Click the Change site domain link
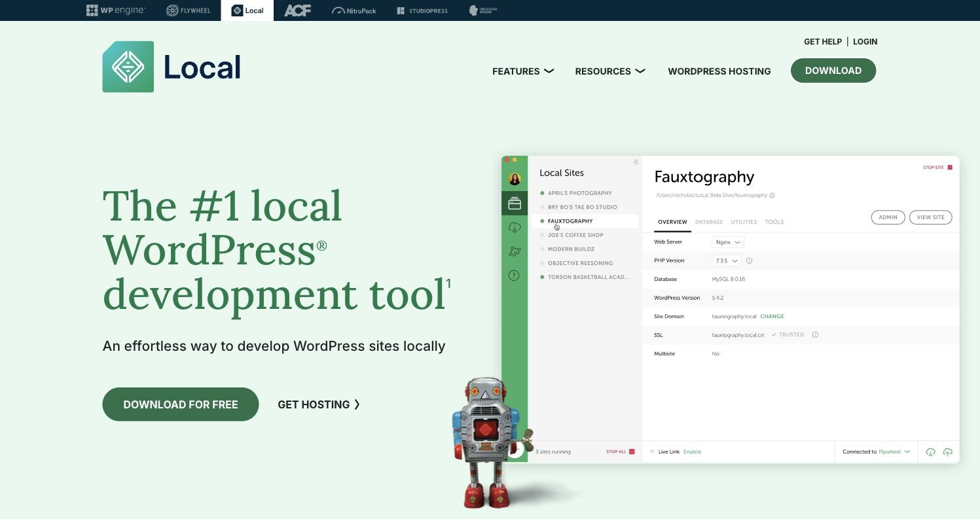This screenshot has height=519, width=980. pos(772,316)
